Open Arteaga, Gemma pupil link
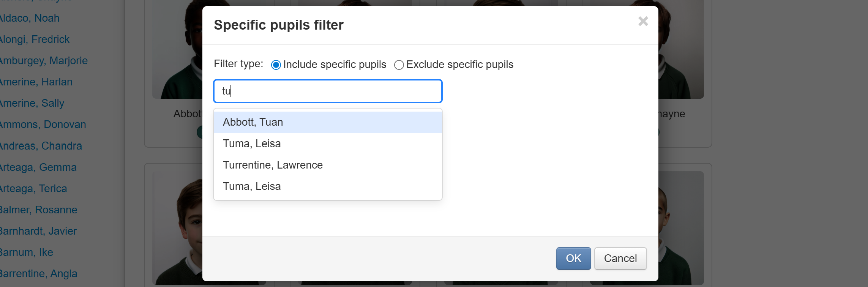 38,167
